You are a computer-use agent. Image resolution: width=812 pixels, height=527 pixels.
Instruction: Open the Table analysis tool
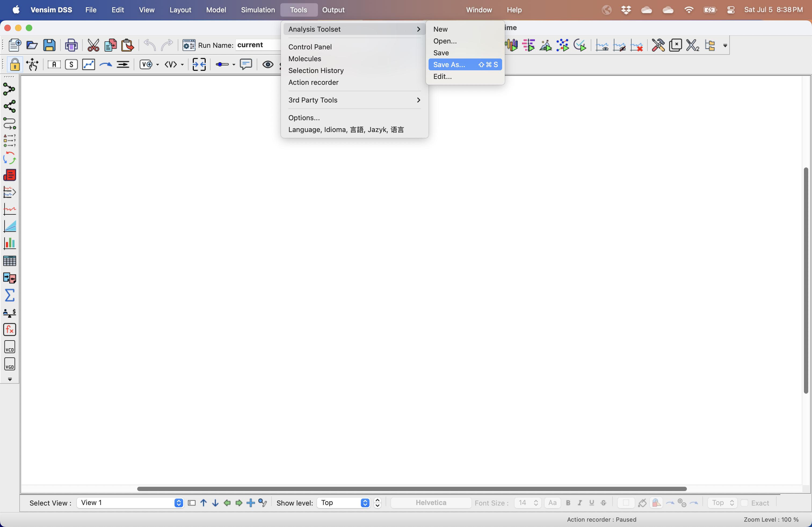9,261
